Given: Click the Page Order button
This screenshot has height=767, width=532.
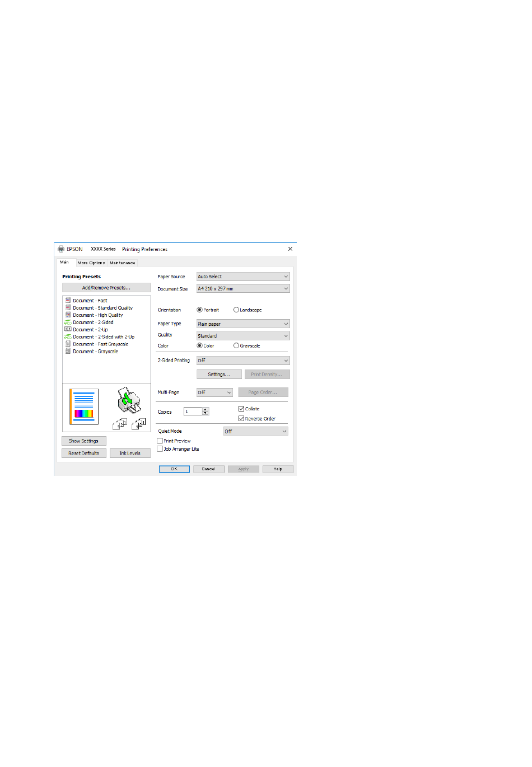Looking at the screenshot, I should point(263,392).
